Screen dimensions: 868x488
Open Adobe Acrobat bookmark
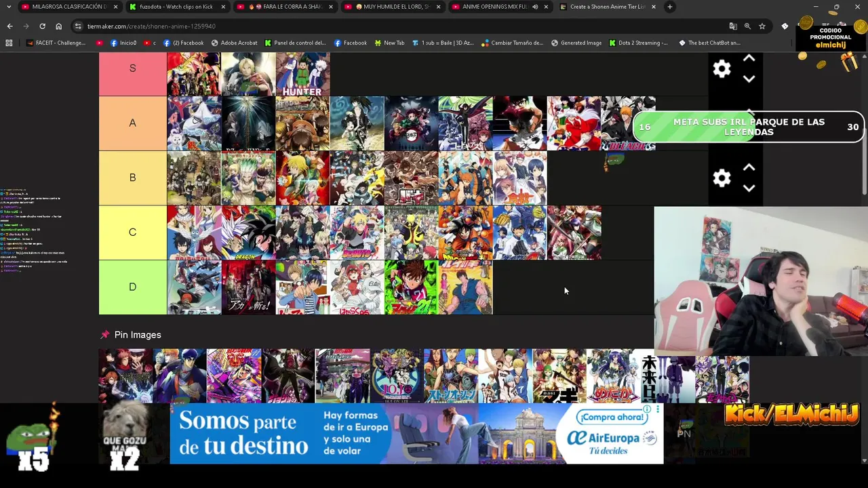click(x=234, y=43)
